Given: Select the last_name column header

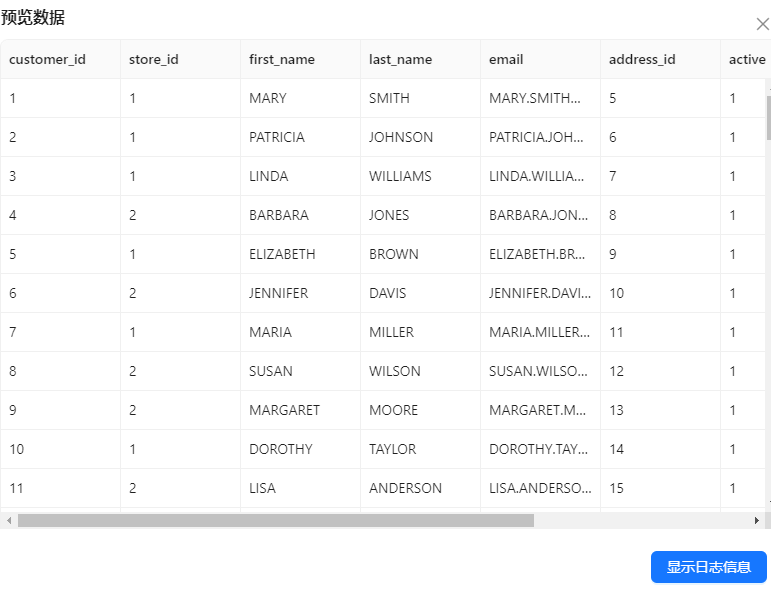Looking at the screenshot, I should (x=400, y=59).
